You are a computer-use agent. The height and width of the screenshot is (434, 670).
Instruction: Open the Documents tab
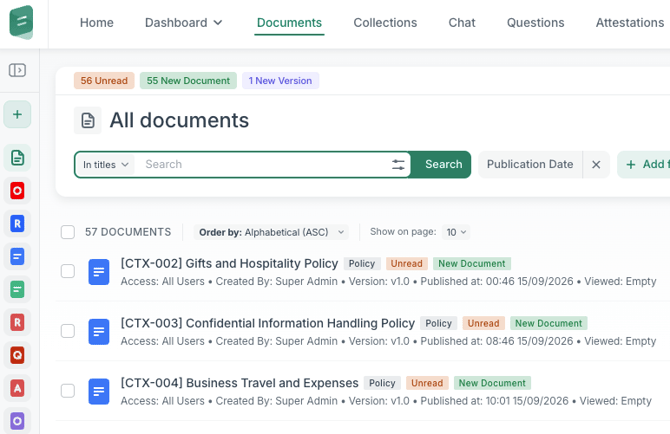click(289, 23)
